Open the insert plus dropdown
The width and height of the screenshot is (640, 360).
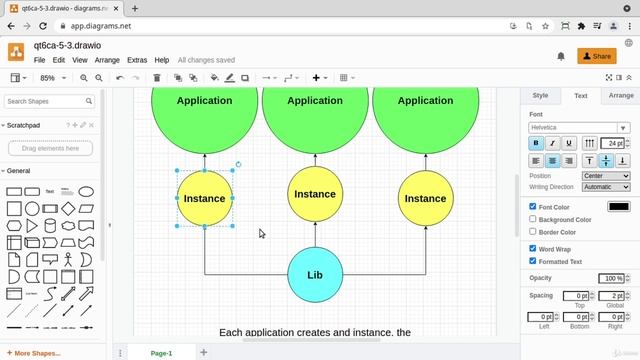320,78
